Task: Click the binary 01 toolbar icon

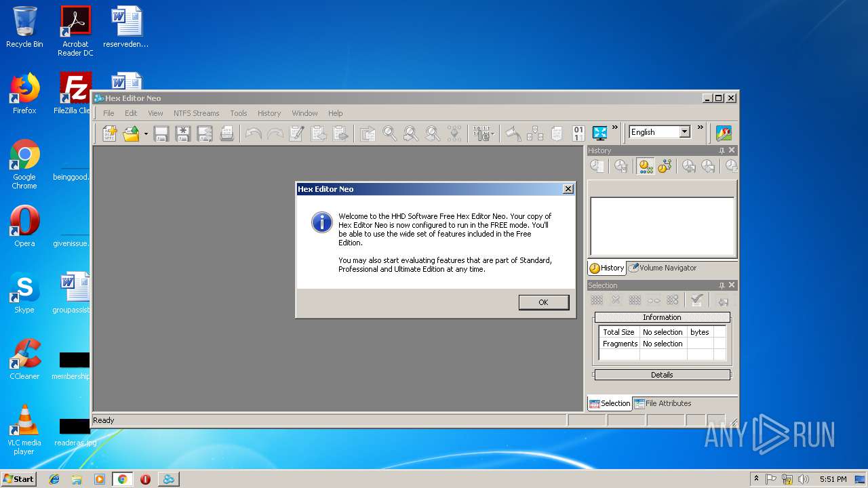Action: (578, 134)
